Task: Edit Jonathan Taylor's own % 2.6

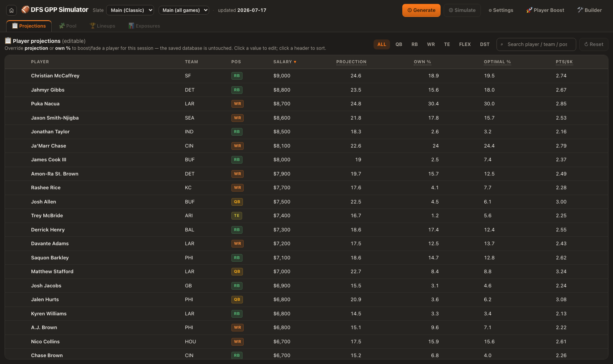Action: click(435, 132)
